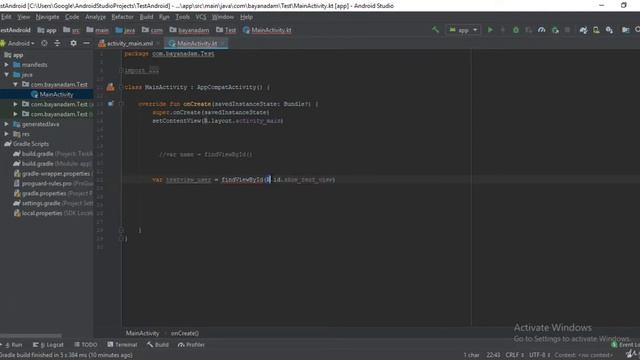The height and width of the screenshot is (360, 640).
Task: Click the Sync Project with Gradle Files icon
Action: tap(583, 30)
